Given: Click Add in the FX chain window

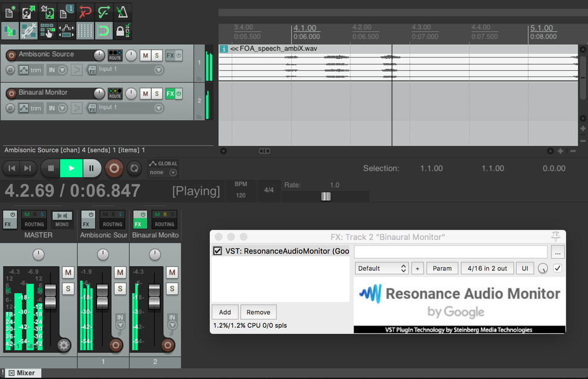Looking at the screenshot, I should point(225,312).
